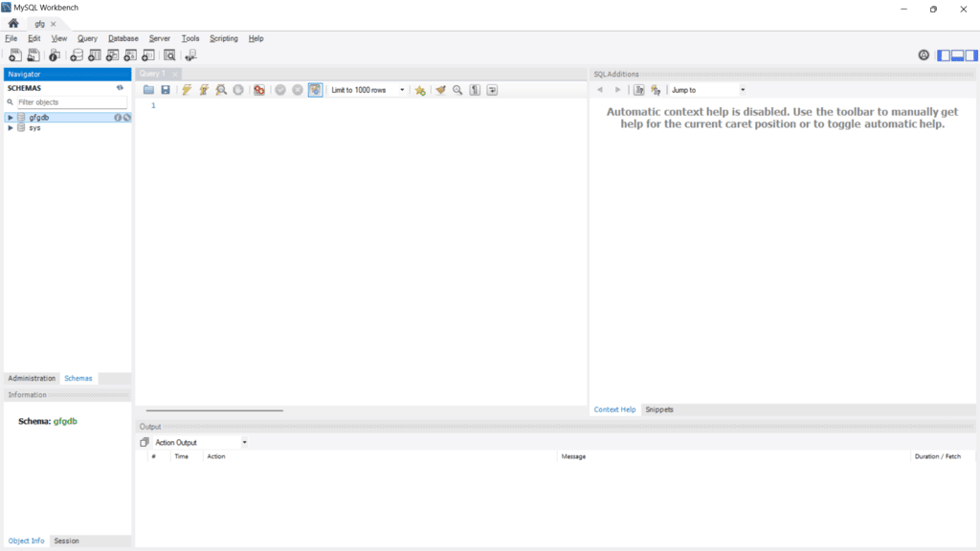Toggle the left sidebar panel visibility
Viewport: 980px width, 551px height.
pos(944,55)
